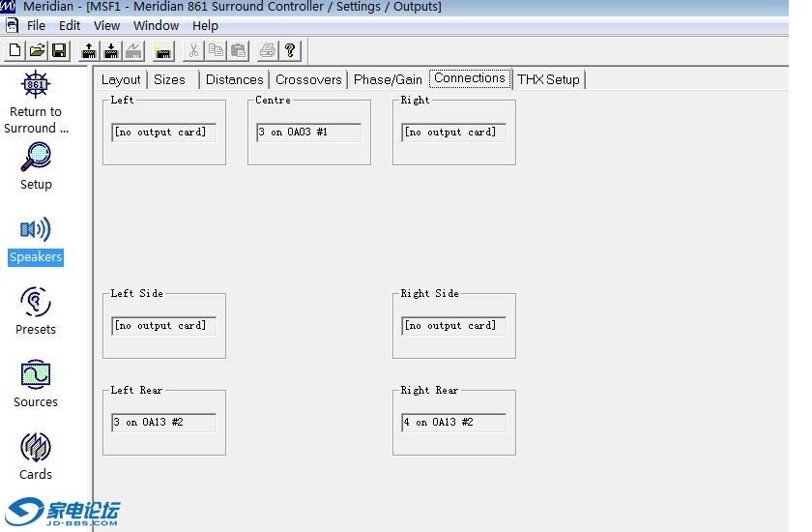Switch to the Sizes tab
The width and height of the screenshot is (812, 532).
170,79
